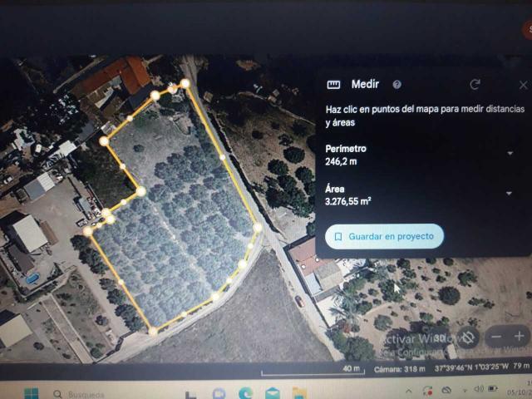This screenshot has height=399, width=532.
Task: Open the Medir help question mark
Action: coord(397,85)
